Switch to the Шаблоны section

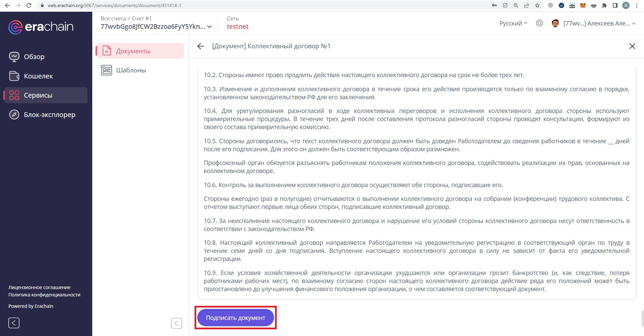131,70
